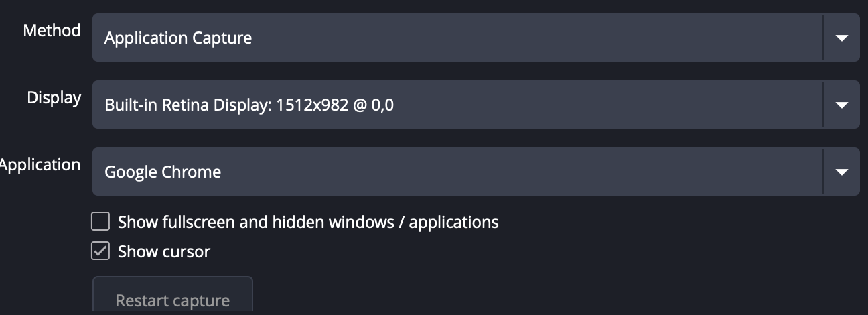This screenshot has width=868, height=315.
Task: Click the fullscreen and hidden windows label text
Action: point(308,222)
